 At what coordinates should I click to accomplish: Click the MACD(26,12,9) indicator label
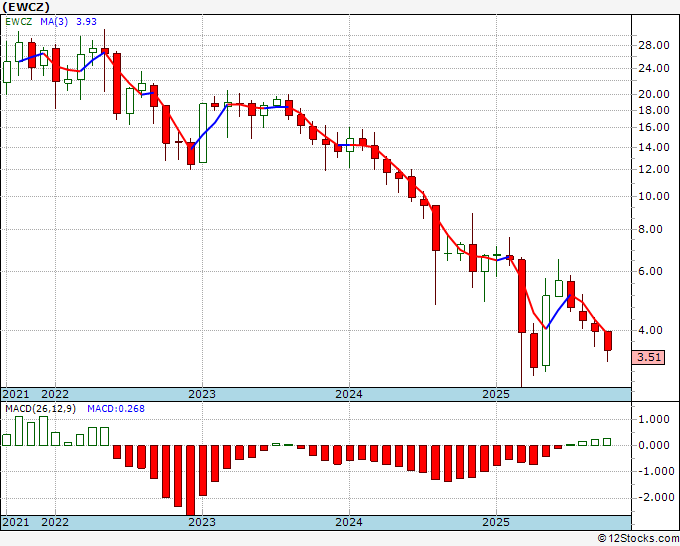coord(40,409)
